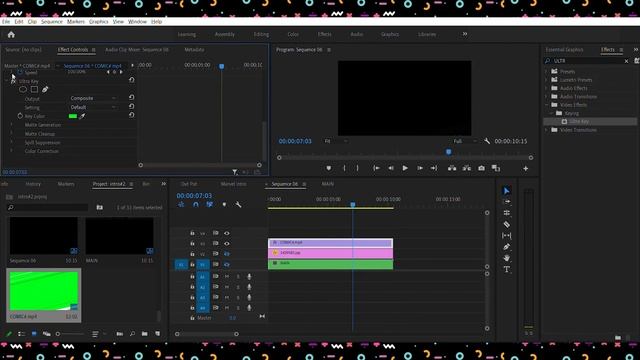This screenshot has height=360, width=640.
Task: Open Setting dropdown showing Default
Action: [93, 107]
